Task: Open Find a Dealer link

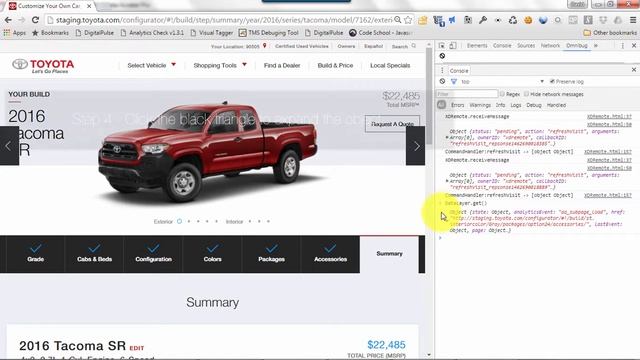Action: (x=282, y=65)
